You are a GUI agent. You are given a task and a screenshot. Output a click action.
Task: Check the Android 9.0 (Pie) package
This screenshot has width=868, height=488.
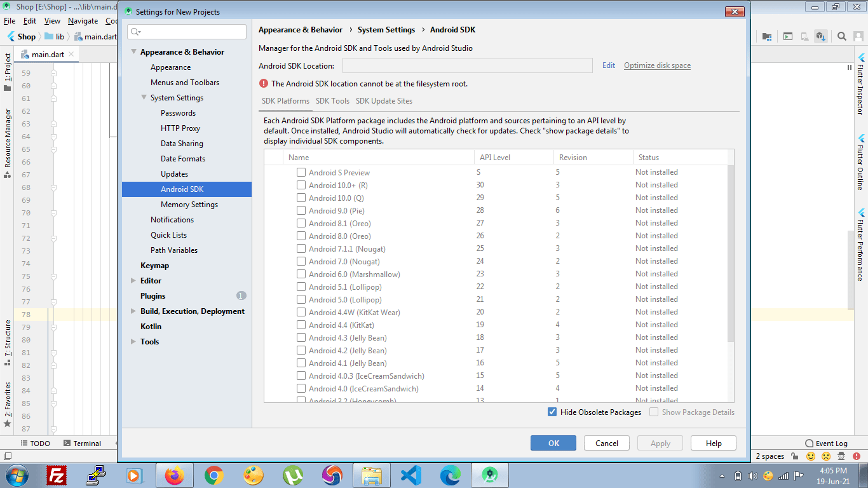click(301, 210)
